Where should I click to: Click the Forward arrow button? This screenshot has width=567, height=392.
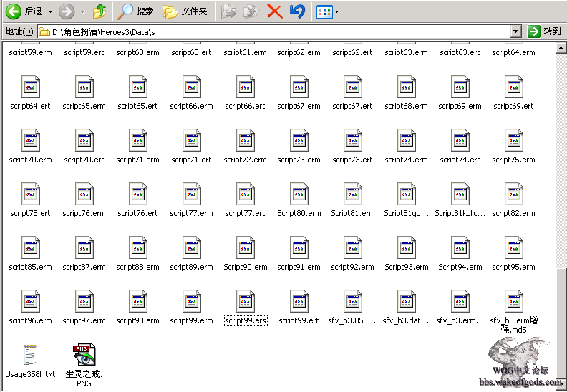pyautogui.click(x=67, y=11)
